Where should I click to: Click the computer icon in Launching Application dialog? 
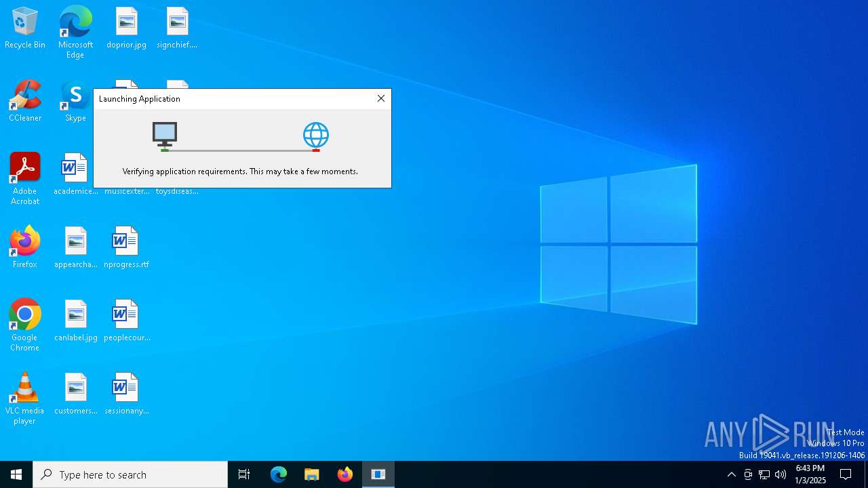click(x=165, y=136)
